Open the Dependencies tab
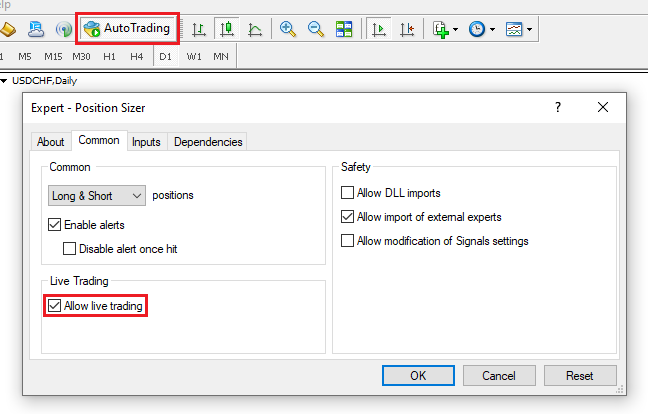This screenshot has height=414, width=648. [208, 142]
